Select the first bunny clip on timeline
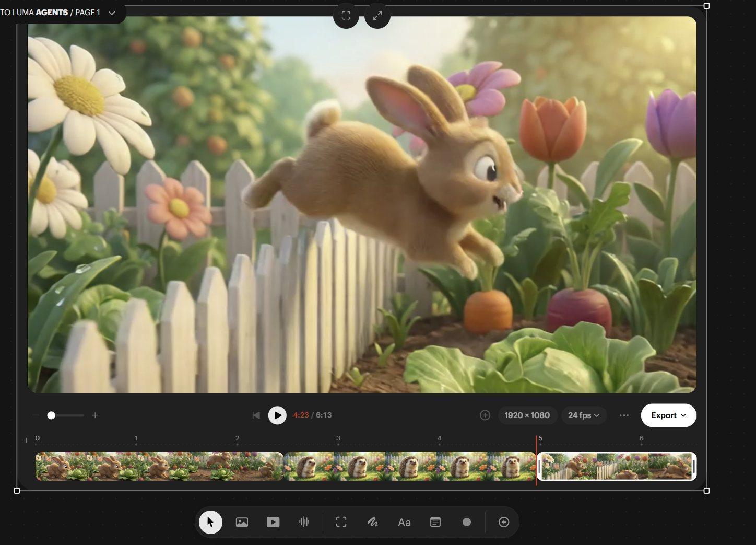Image resolution: width=756 pixels, height=545 pixels. click(x=159, y=466)
